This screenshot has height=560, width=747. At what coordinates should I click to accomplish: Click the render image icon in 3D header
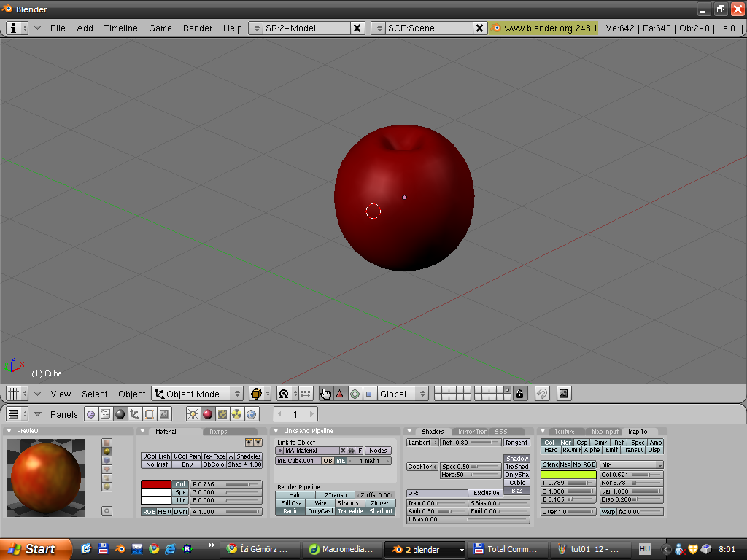(x=563, y=394)
